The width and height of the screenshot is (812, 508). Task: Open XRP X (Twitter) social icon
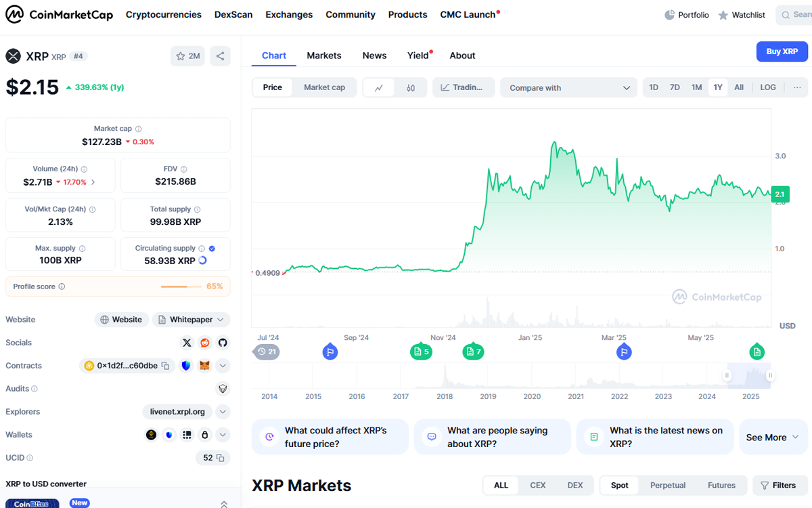point(187,343)
